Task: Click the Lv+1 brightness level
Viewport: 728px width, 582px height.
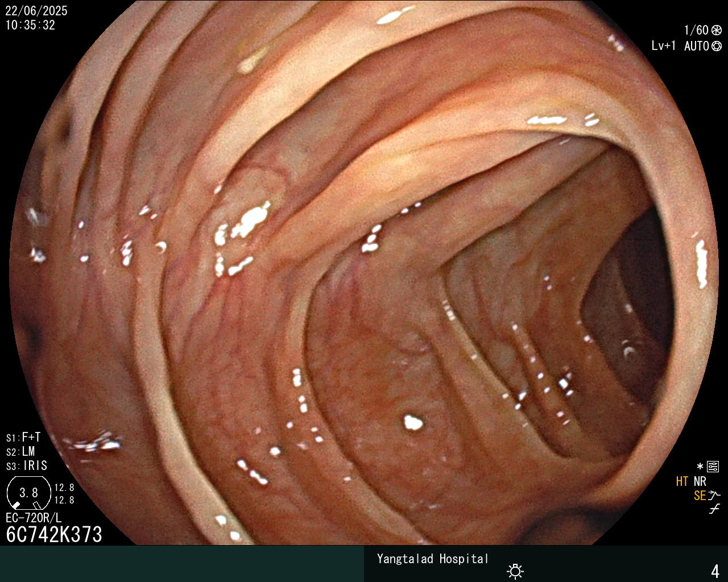Action: 664,46
